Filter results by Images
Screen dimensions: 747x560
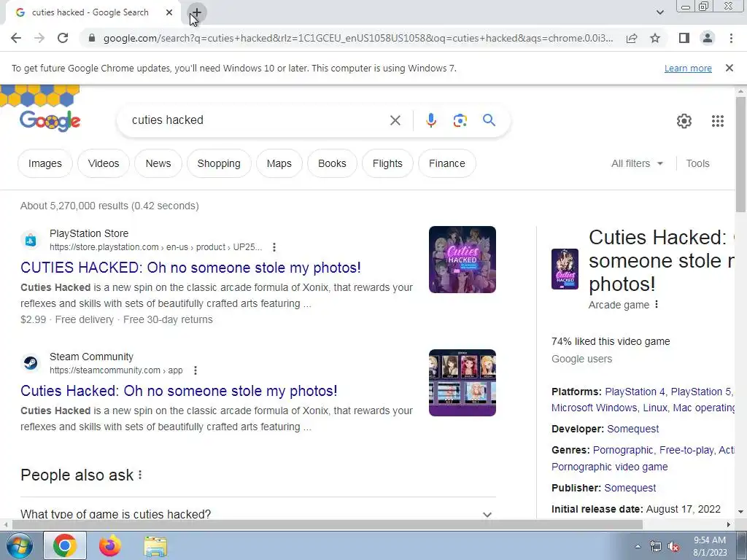[44, 163]
